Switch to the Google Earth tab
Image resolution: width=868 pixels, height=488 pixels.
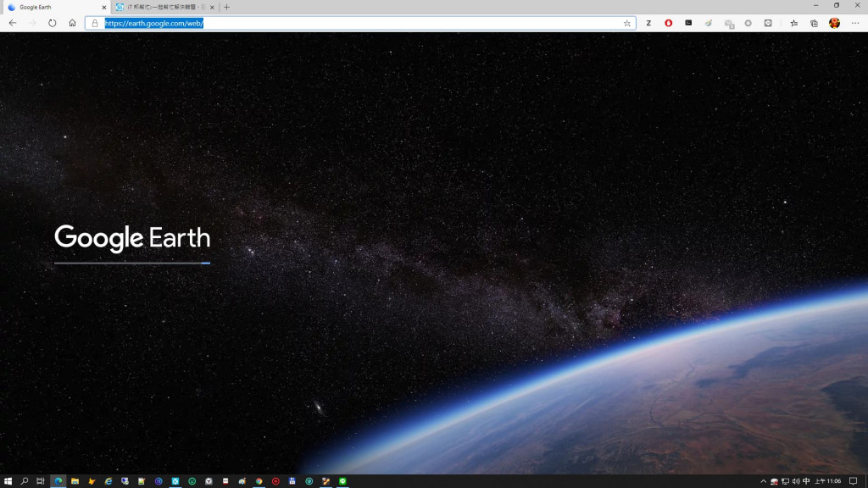(x=55, y=7)
